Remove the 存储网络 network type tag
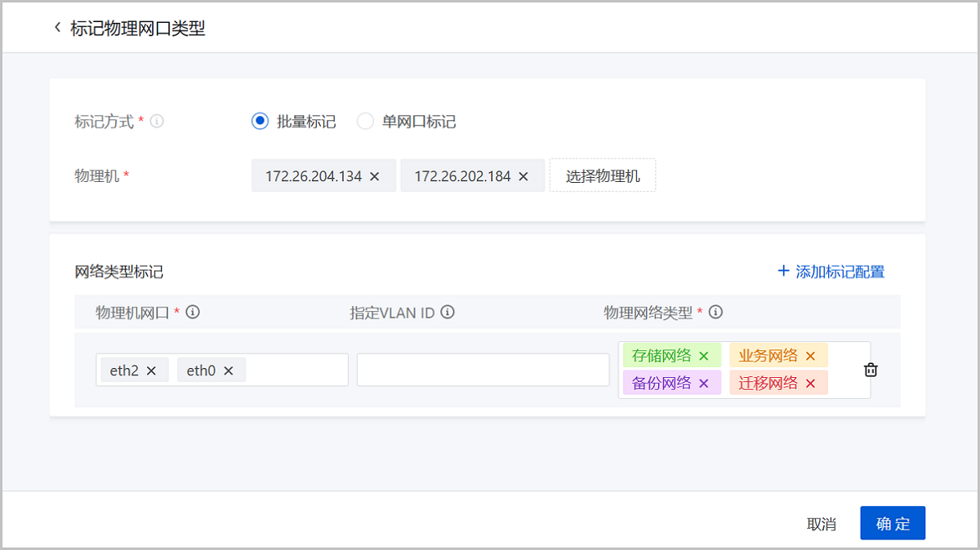Viewport: 980px width, 550px height. (704, 356)
